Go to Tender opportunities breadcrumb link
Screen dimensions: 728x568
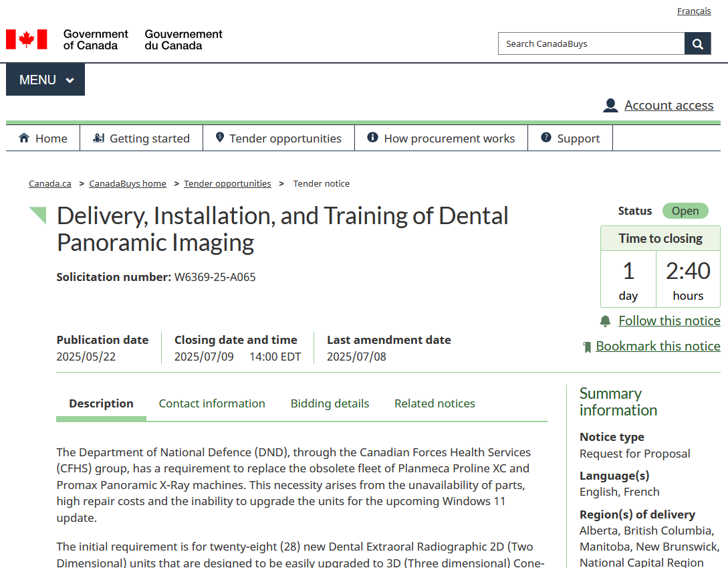pyautogui.click(x=227, y=183)
